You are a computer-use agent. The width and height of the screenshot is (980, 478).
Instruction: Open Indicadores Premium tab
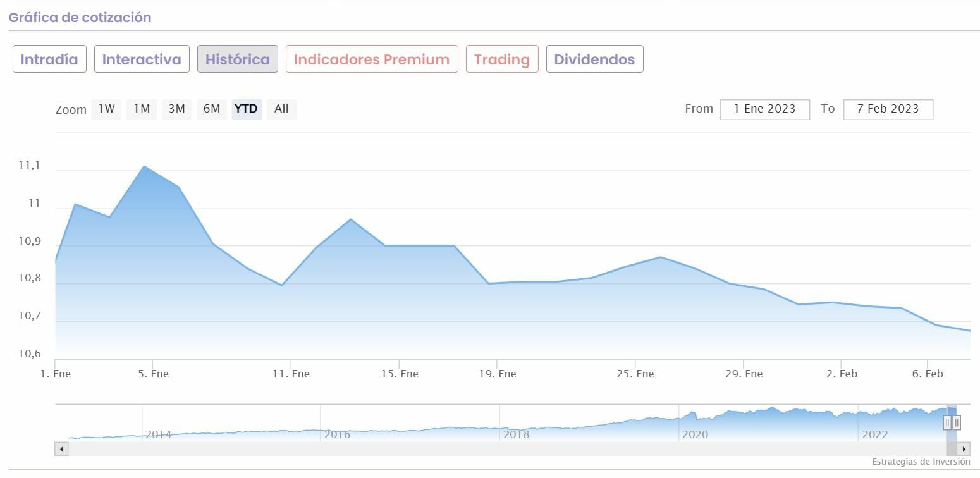pyautogui.click(x=372, y=59)
